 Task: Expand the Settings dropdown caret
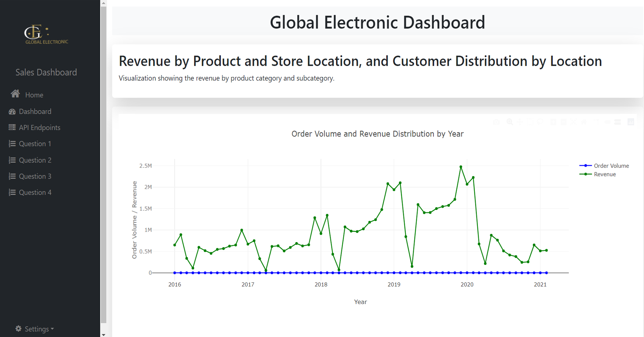click(52, 329)
